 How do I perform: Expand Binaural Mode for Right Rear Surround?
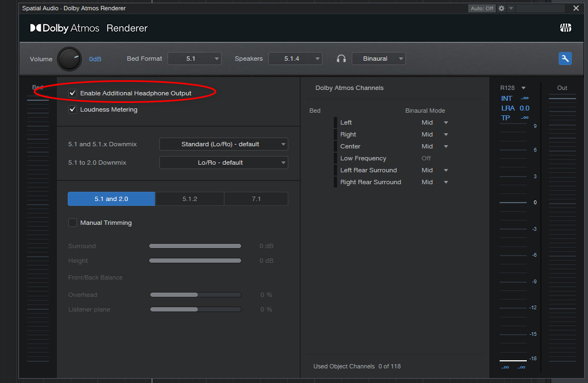pos(446,182)
